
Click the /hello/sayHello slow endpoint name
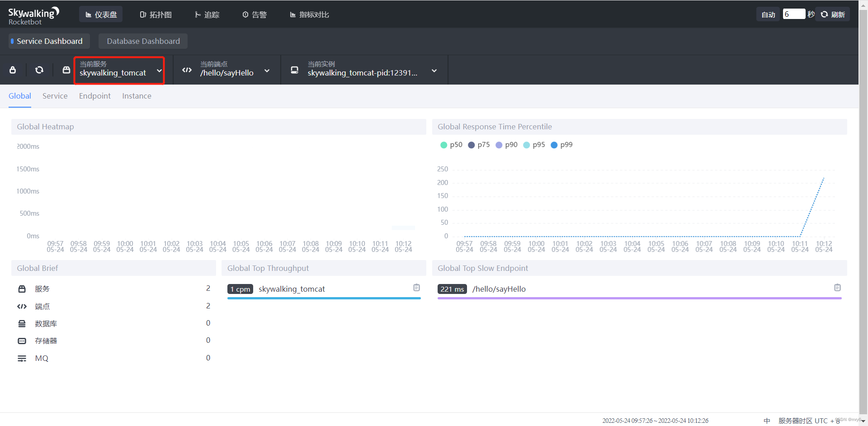point(499,289)
